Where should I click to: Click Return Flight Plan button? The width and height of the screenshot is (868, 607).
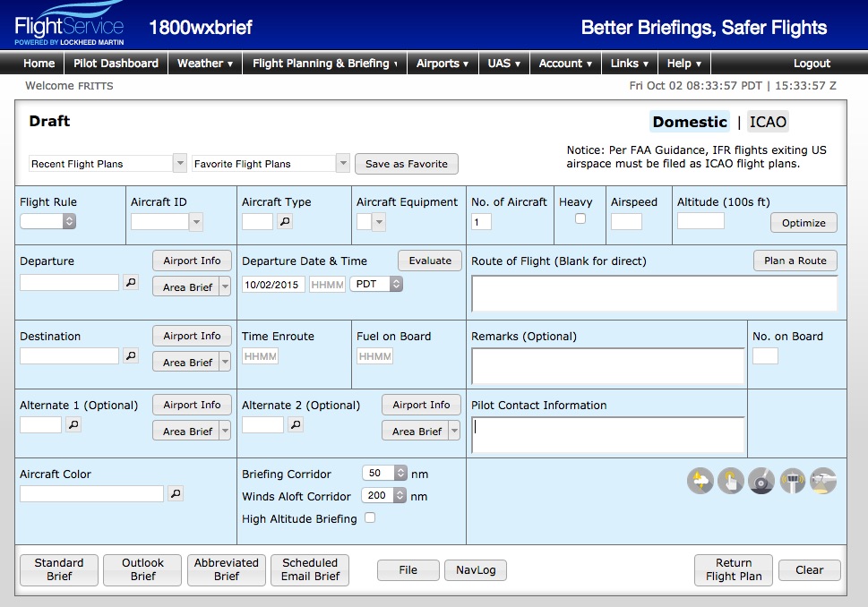(734, 569)
